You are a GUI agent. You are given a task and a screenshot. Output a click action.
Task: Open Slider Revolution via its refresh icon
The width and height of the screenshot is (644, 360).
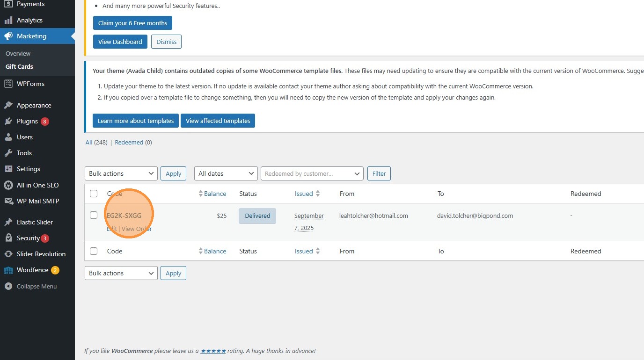pos(8,254)
